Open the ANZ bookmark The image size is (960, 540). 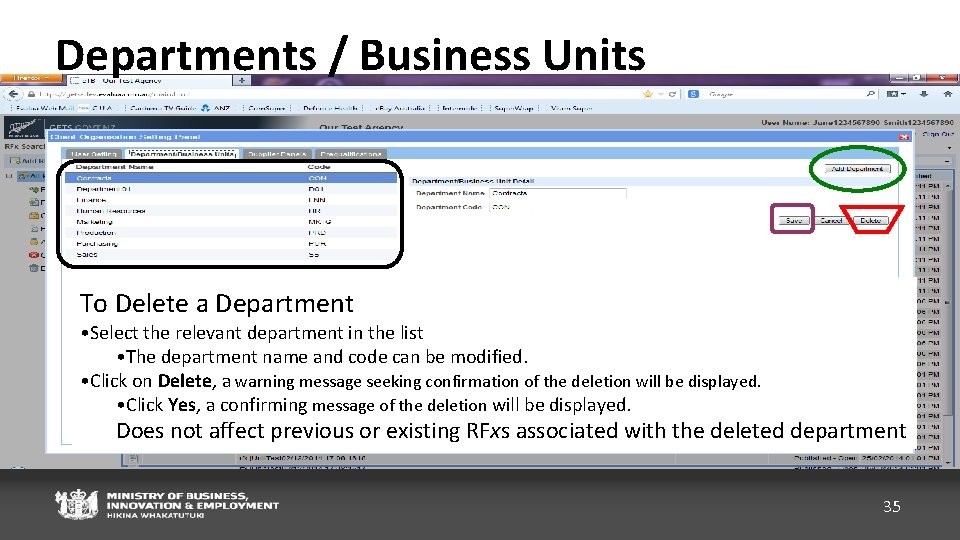pos(216,108)
